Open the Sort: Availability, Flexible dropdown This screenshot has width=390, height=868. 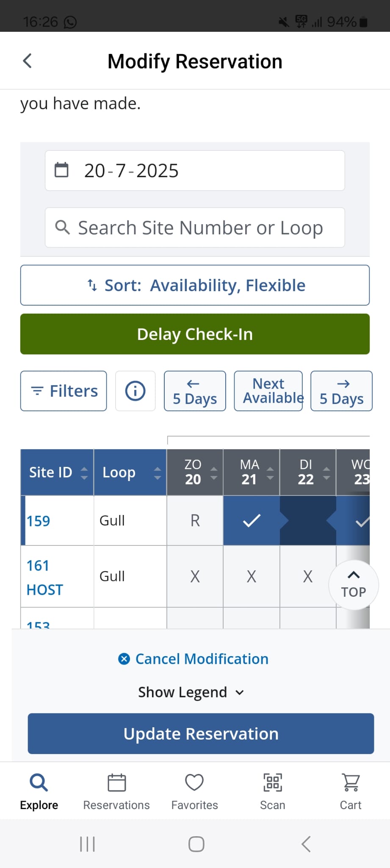[195, 285]
